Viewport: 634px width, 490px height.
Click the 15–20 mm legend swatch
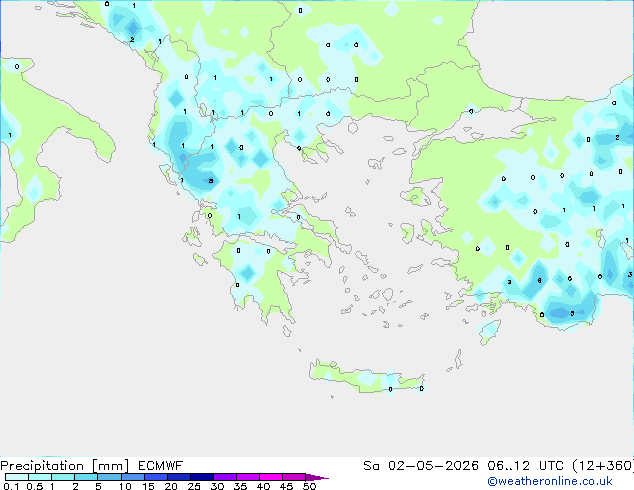coord(155,477)
